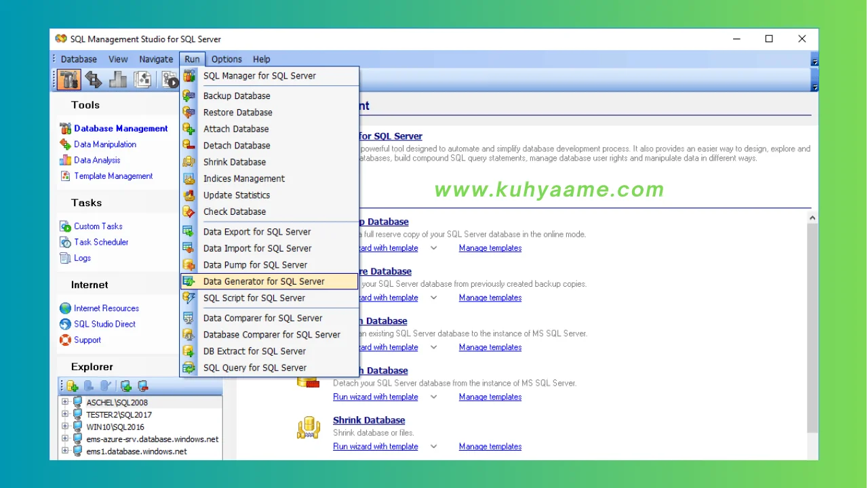Click the Shrink Database clamp icon in main panel

pos(309,428)
